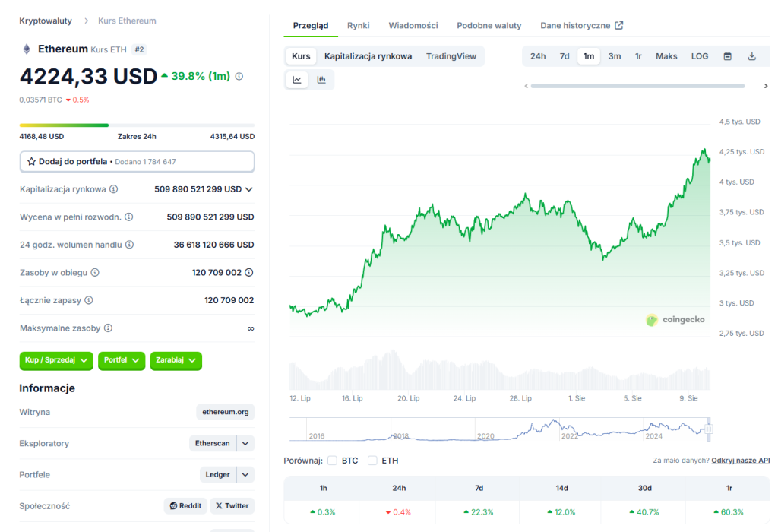Show info for Łącznie zapasy
This screenshot has width=778, height=532.
pyautogui.click(x=89, y=300)
